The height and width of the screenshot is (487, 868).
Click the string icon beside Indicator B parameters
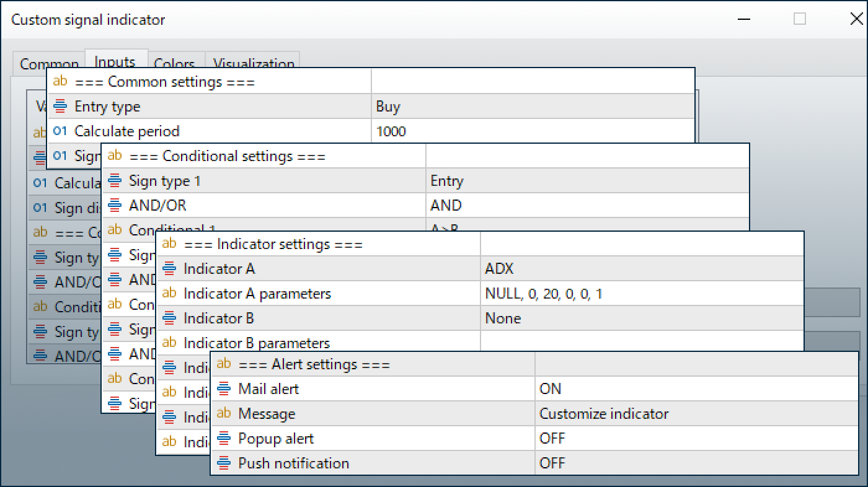pos(169,343)
